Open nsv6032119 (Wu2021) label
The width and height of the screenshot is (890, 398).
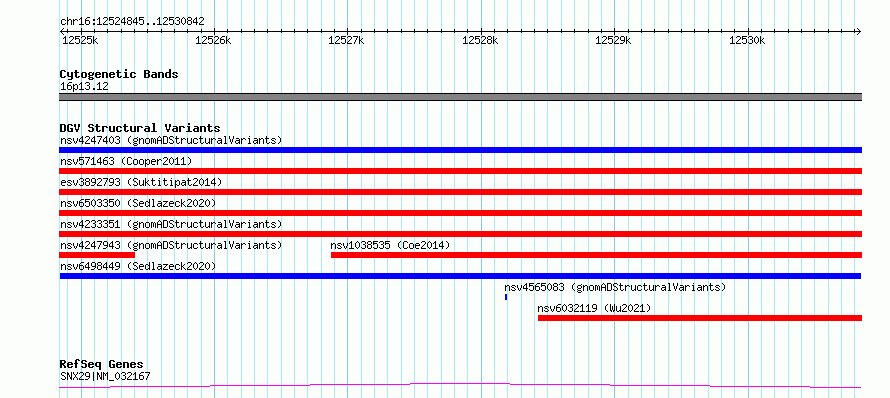click(594, 308)
